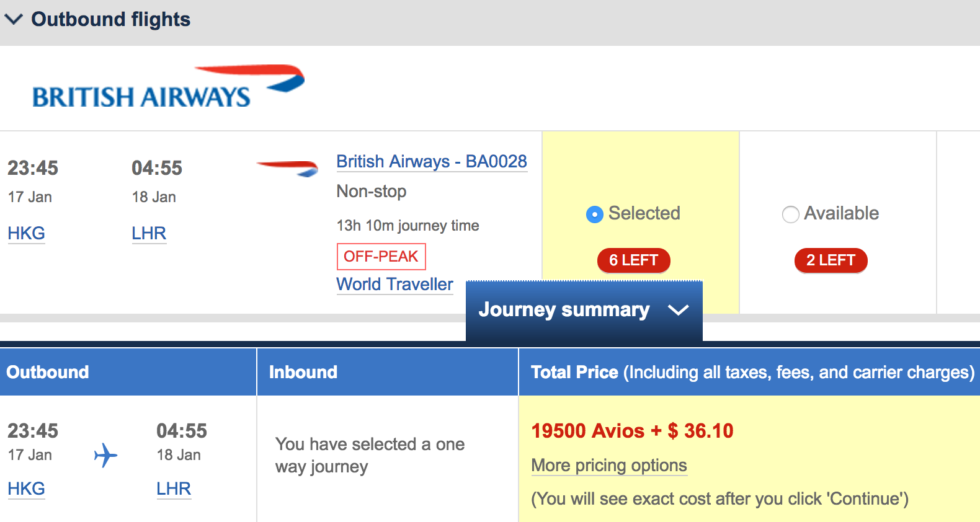Click the OFF-PEAK label badge
The width and height of the screenshot is (980, 522).
tap(381, 257)
